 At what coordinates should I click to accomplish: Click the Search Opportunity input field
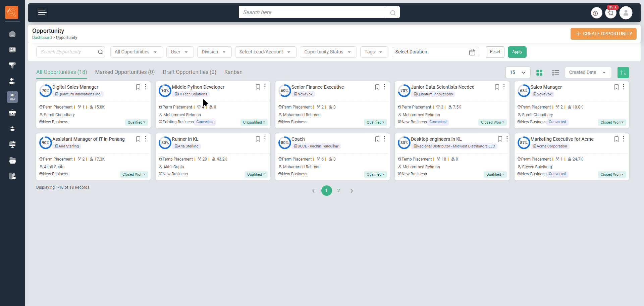(x=67, y=52)
